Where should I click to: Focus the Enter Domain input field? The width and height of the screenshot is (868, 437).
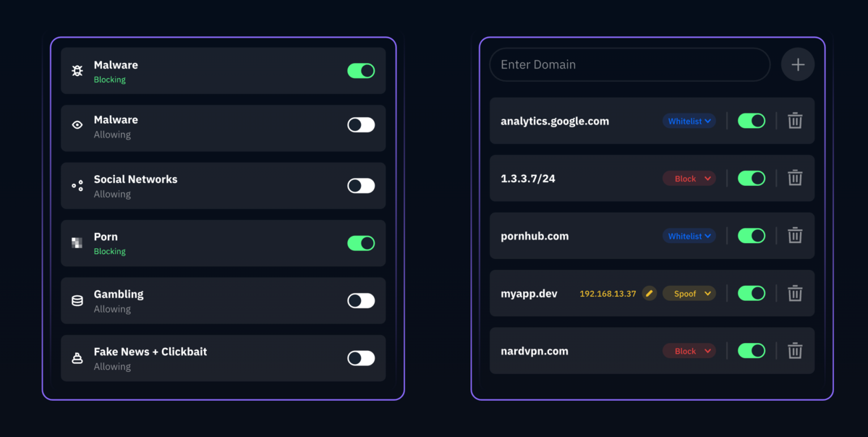point(630,64)
